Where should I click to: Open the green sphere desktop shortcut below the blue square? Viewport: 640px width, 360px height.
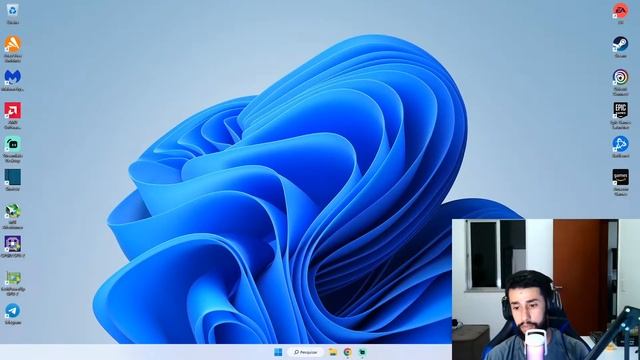click(13, 211)
